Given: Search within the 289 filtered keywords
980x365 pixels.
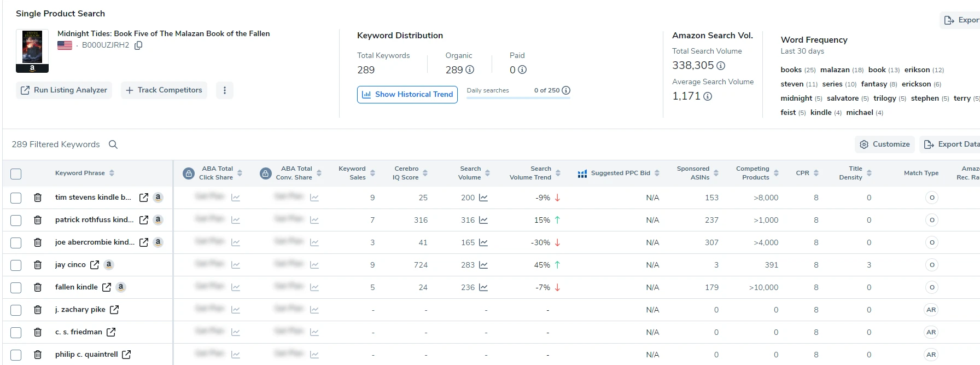Looking at the screenshot, I should [x=113, y=144].
